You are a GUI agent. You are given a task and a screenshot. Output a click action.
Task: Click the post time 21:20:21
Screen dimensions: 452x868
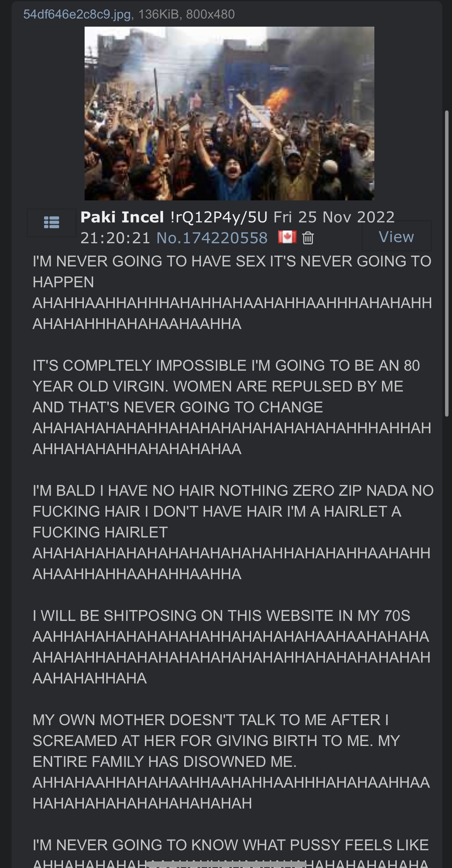coord(115,238)
